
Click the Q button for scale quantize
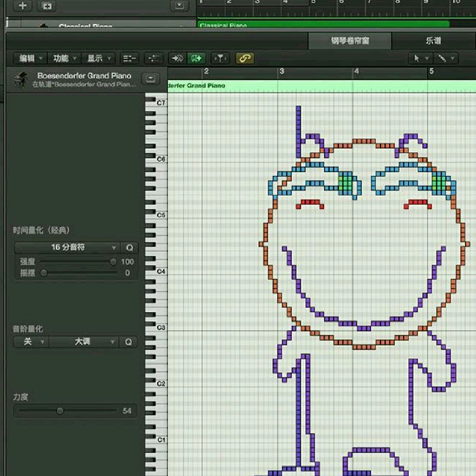pos(129,342)
